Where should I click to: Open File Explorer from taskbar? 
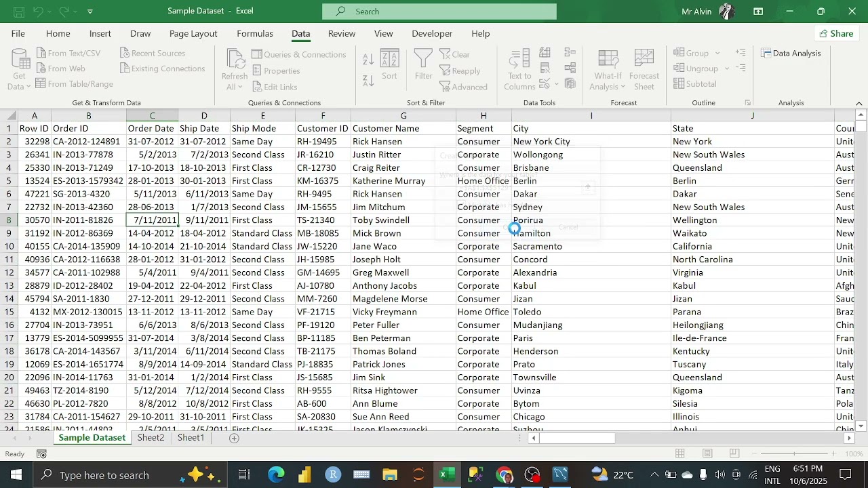[x=389, y=475]
